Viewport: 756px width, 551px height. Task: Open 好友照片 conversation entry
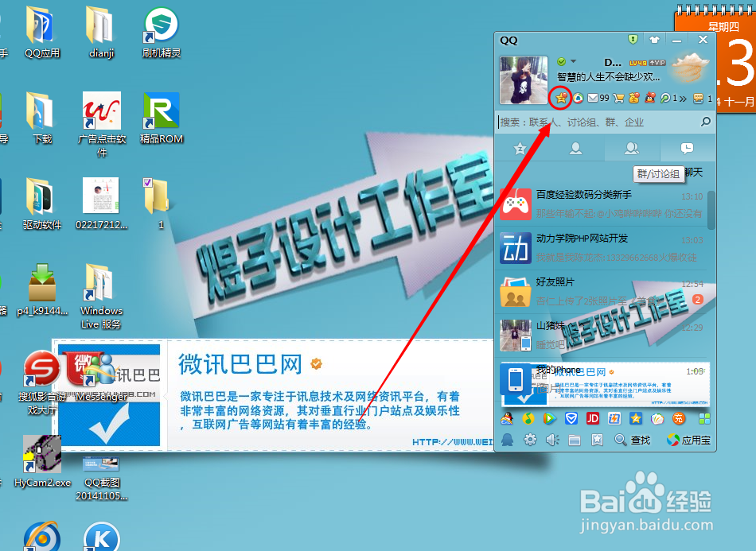[x=602, y=292]
